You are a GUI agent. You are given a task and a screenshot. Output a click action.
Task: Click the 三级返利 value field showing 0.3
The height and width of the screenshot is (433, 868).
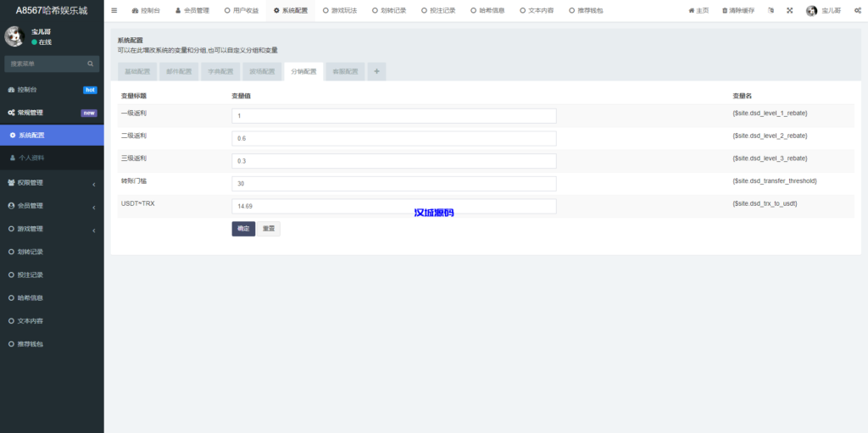click(x=394, y=161)
